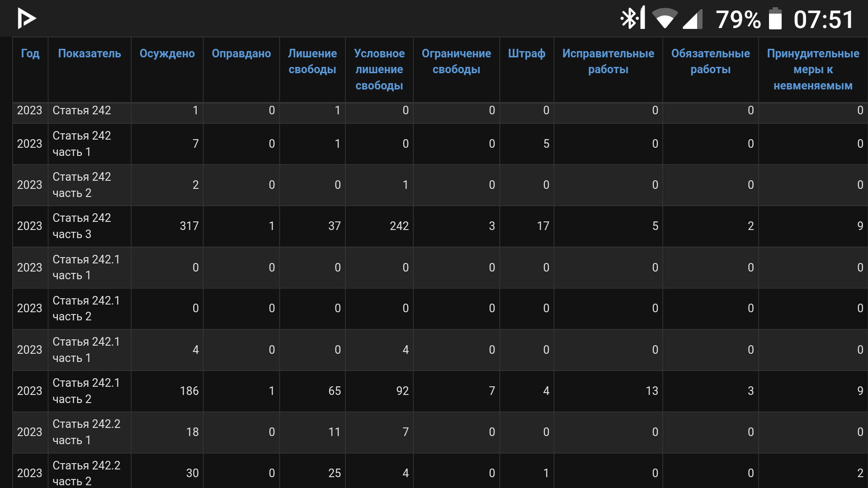Sort by the Осуждено column header
Image resolution: width=868 pixels, height=488 pixels.
pyautogui.click(x=167, y=53)
